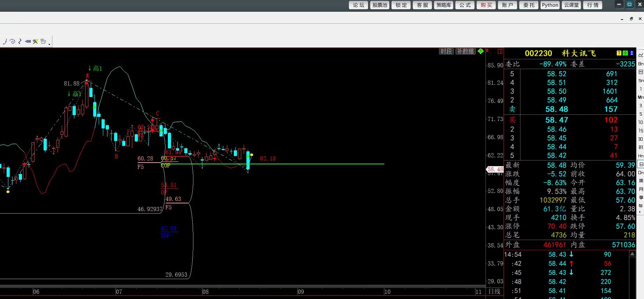Open the Python menu
644x299 pixels.
[x=550, y=5]
